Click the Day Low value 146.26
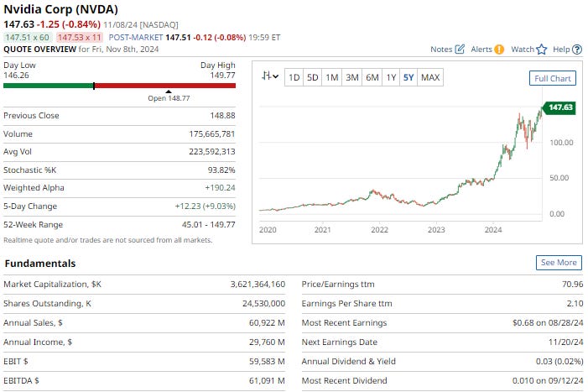 coord(16,75)
